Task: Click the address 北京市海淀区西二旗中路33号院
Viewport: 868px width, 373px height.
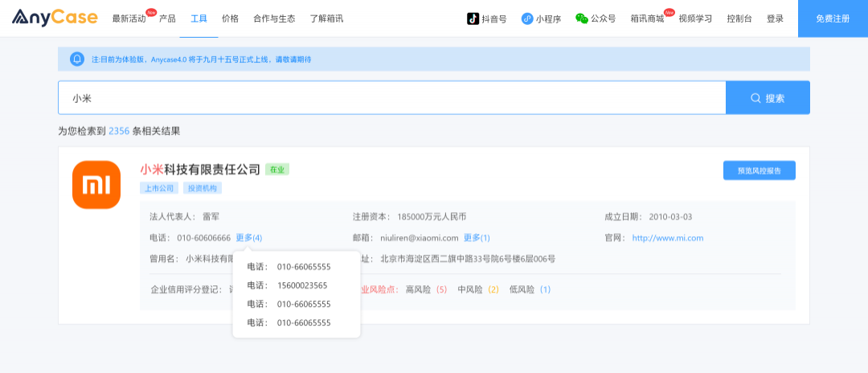Action: point(468,258)
